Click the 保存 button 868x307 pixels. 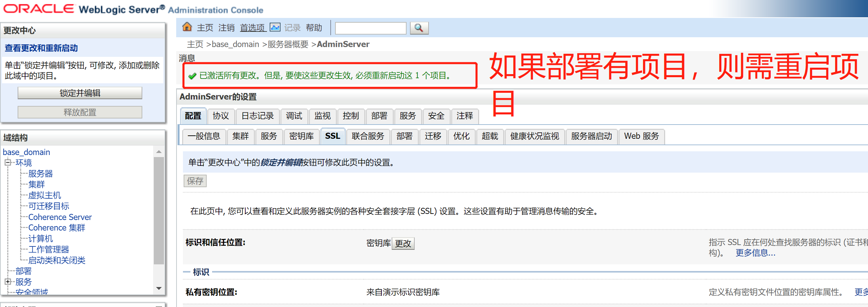tap(195, 181)
